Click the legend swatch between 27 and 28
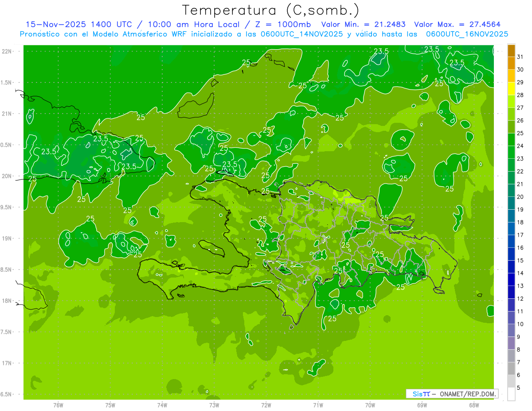This screenshot has height=411, width=532. click(511, 101)
